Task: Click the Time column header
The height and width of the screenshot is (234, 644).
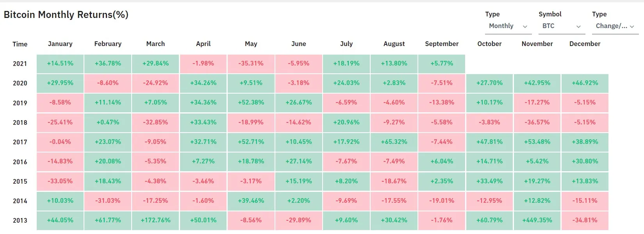Action: point(20,44)
